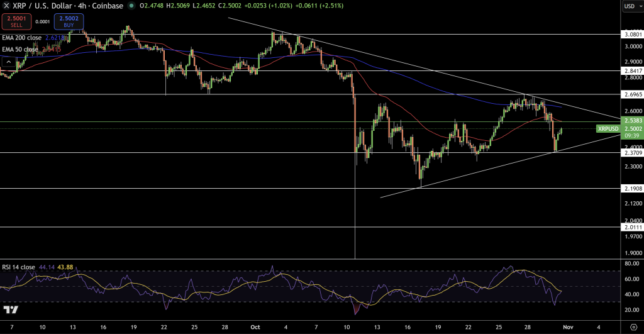This screenshot has width=644, height=334.
Task: Select the EMA 200 close indicator legend
Action: pyautogui.click(x=22, y=38)
